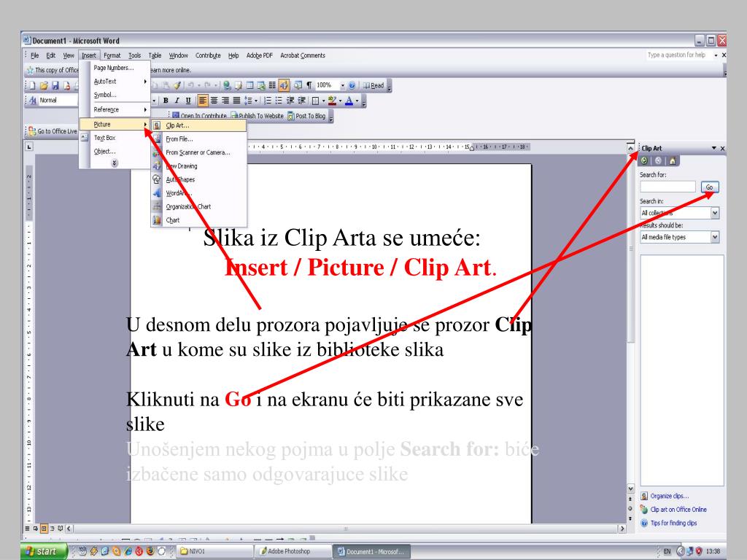Click the Microsoft Word Help question icon
The height and width of the screenshot is (560, 747).
[x=352, y=86]
